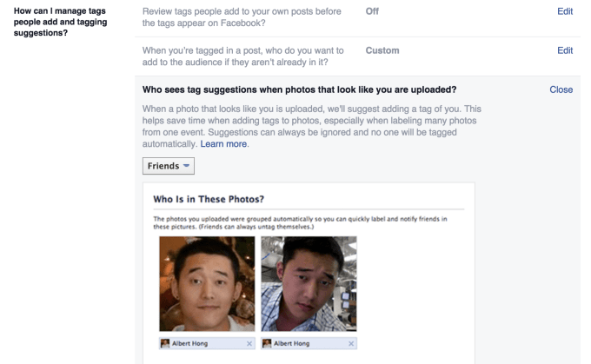This screenshot has width=591, height=364.
Task: Remove the left photo's Albert Hong tag
Action: click(250, 344)
